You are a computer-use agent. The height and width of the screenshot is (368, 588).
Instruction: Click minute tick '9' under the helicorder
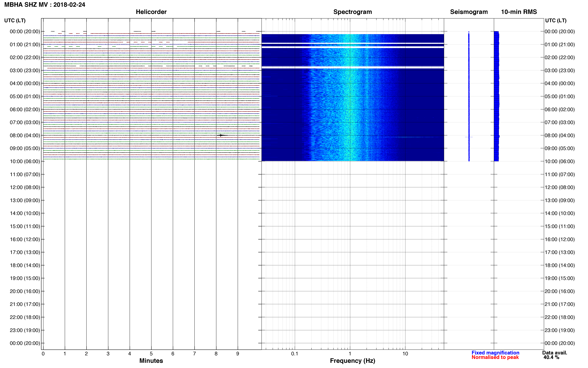coord(238,354)
